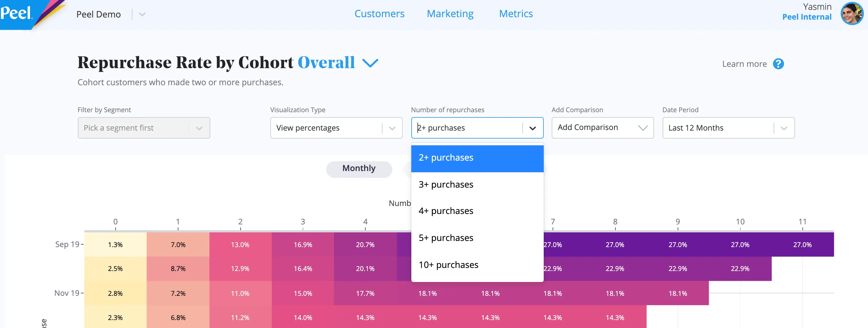Open the Metrics tab
The width and height of the screenshot is (868, 328).
click(516, 14)
